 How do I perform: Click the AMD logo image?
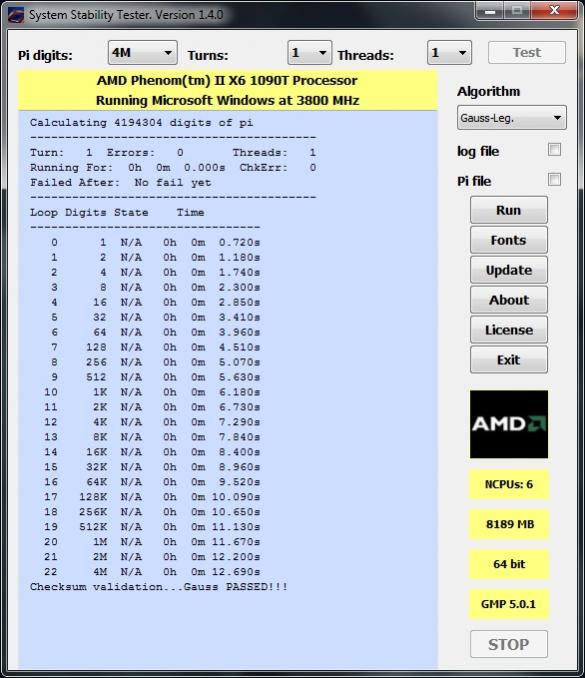[x=509, y=424]
